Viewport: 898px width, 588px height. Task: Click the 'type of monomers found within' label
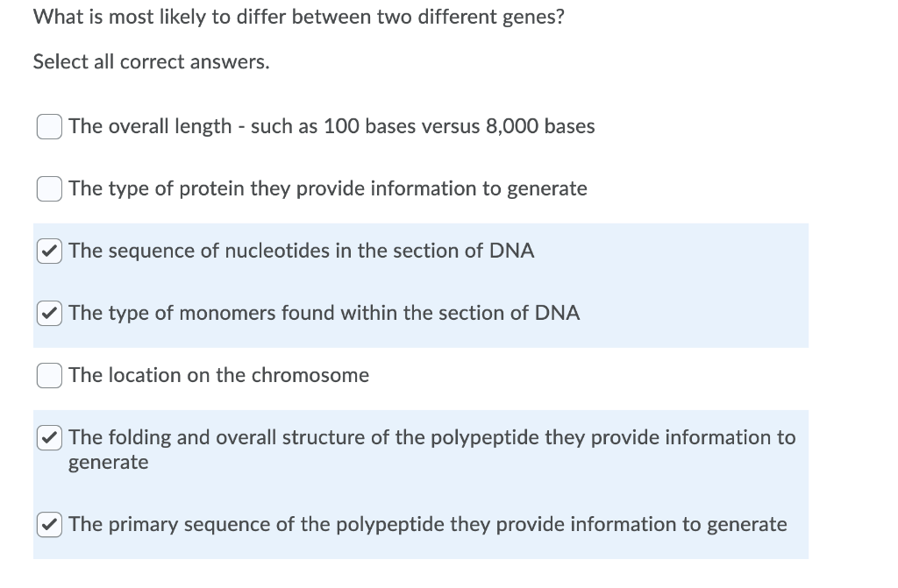pos(252,313)
